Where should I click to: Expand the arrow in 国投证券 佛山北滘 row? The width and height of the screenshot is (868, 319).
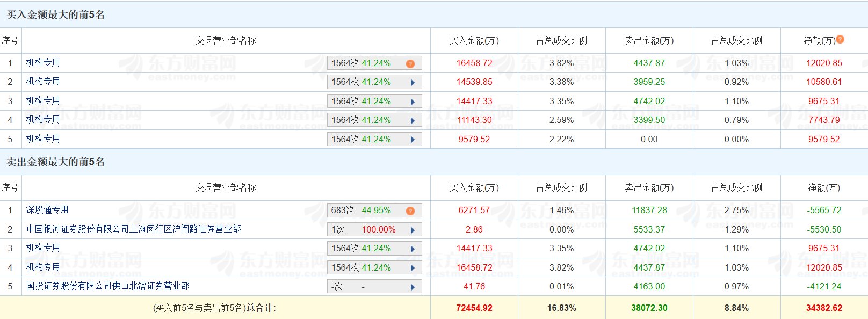[413, 287]
